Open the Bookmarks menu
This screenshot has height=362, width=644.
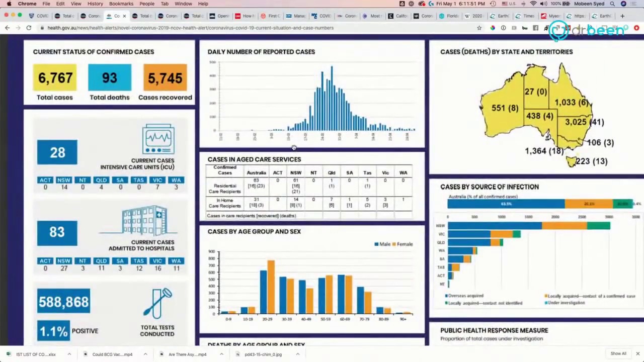click(121, 4)
